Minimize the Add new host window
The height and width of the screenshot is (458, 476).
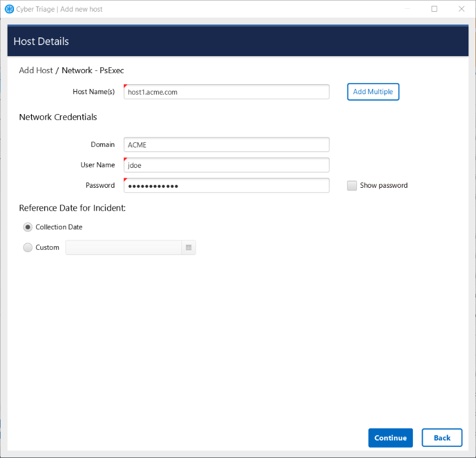coord(407,9)
